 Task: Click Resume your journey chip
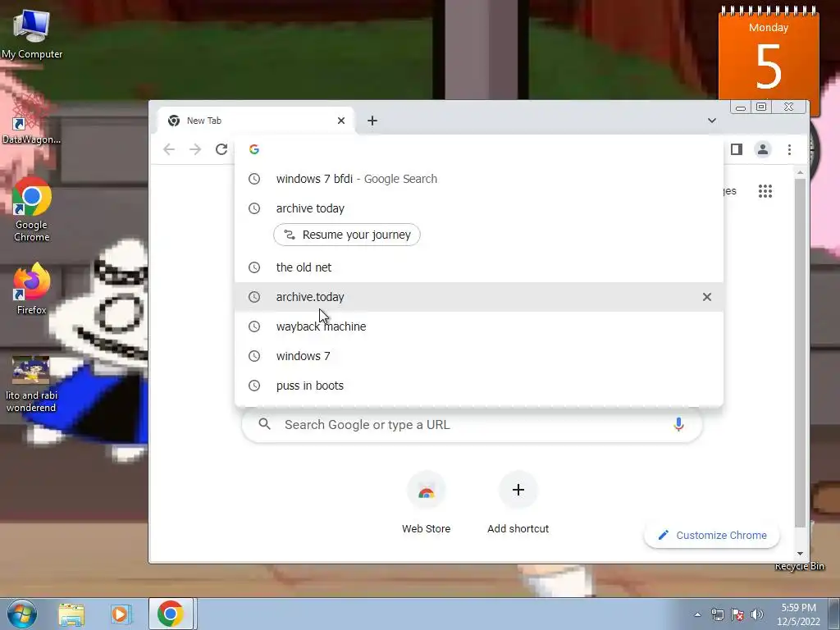[347, 235]
